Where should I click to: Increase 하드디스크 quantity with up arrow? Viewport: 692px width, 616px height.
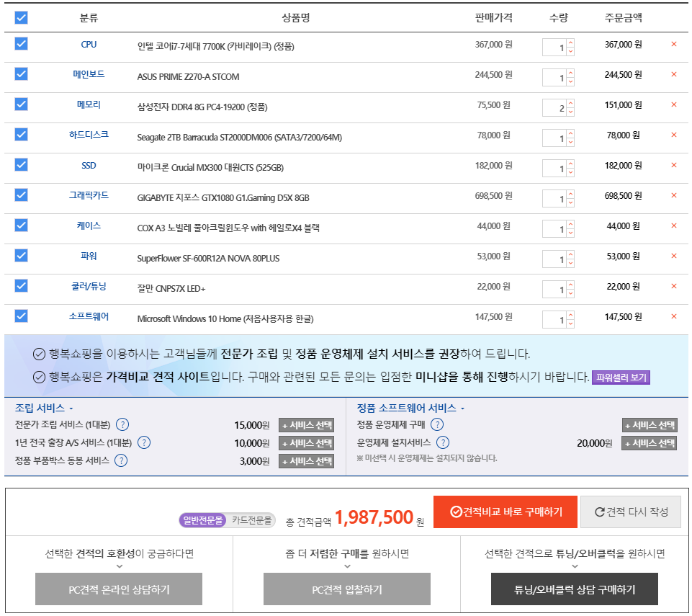pyautogui.click(x=570, y=133)
